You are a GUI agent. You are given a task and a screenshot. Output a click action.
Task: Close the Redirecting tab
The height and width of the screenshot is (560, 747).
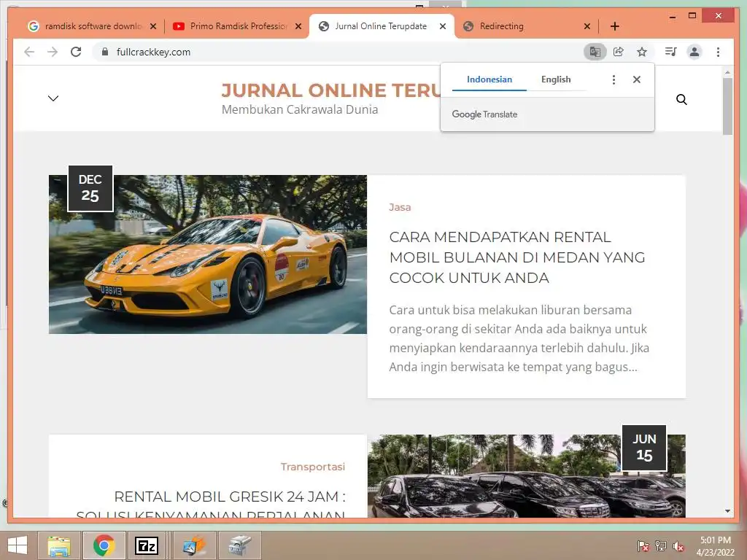[x=587, y=26]
